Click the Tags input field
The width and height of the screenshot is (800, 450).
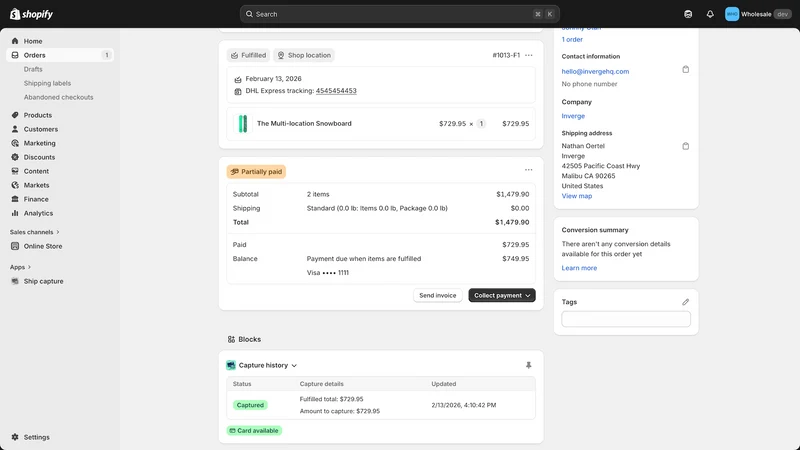[x=626, y=319]
